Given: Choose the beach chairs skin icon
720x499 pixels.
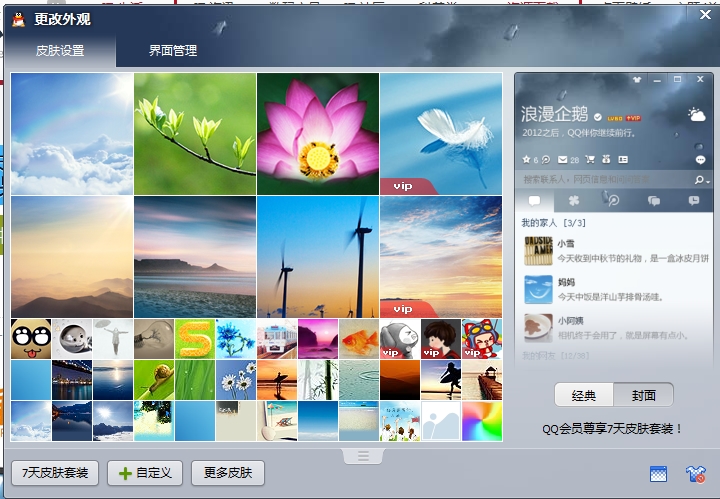Looking at the screenshot, I should (x=277, y=421).
